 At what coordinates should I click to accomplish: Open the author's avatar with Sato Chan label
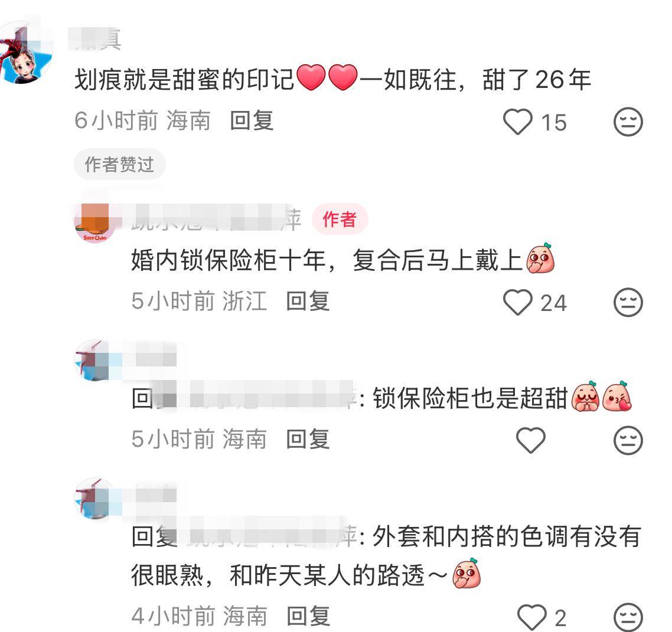click(x=95, y=222)
